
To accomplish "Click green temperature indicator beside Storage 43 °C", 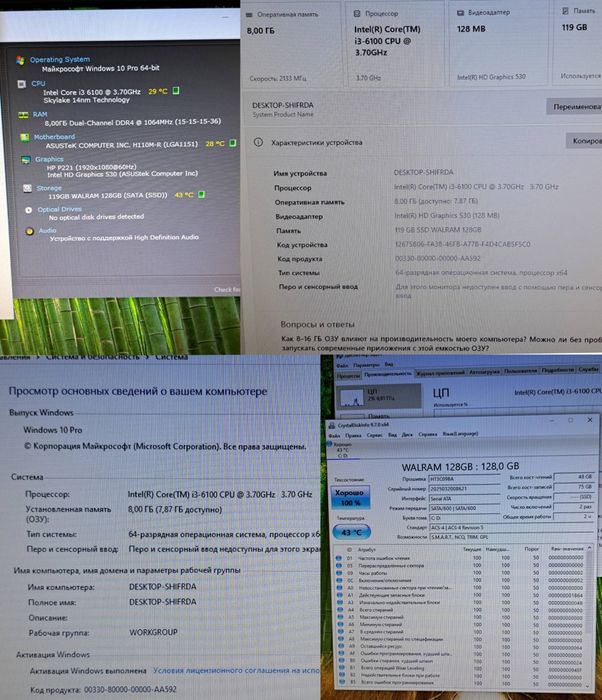I will [x=201, y=194].
